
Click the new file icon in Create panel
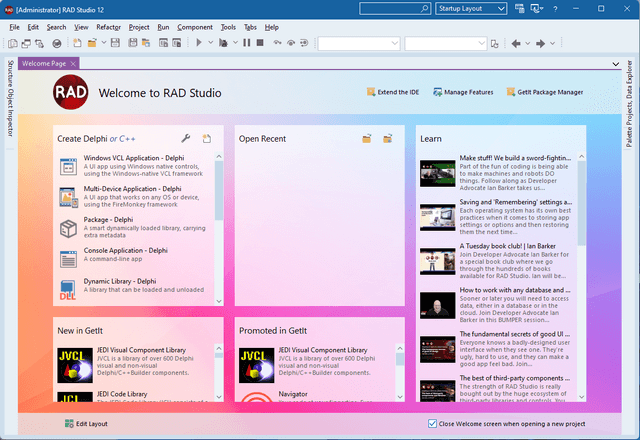click(x=206, y=139)
